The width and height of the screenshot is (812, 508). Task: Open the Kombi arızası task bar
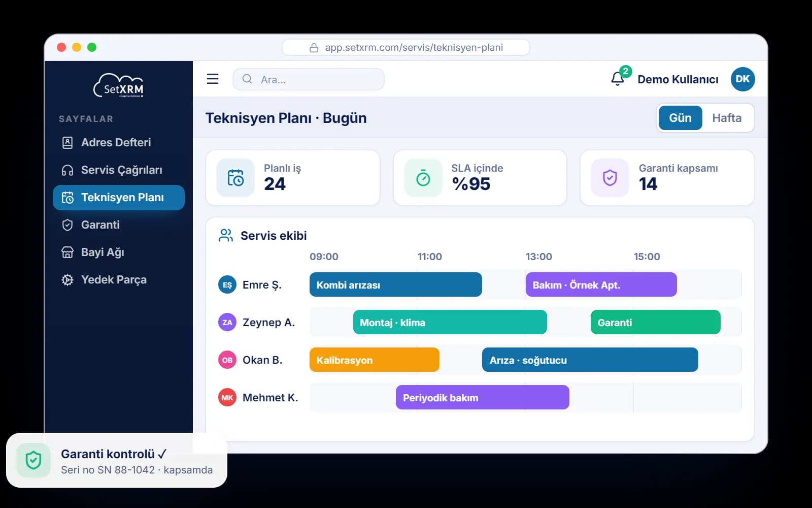click(x=396, y=284)
